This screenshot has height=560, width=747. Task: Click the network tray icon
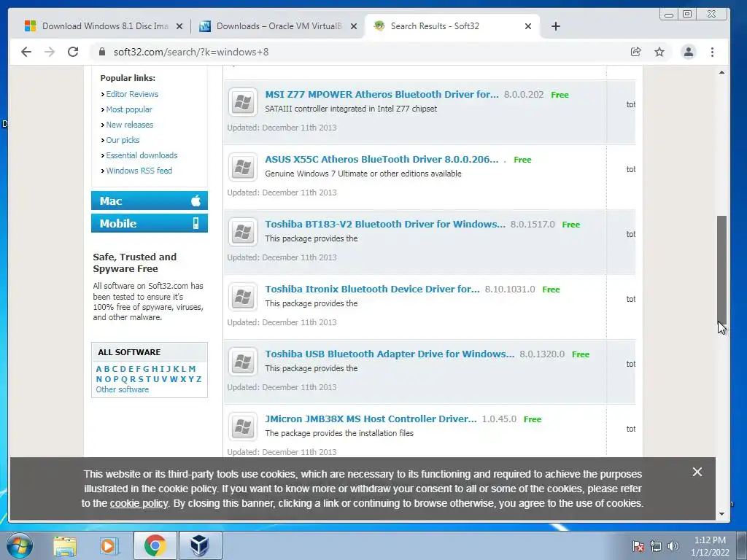tap(656, 546)
